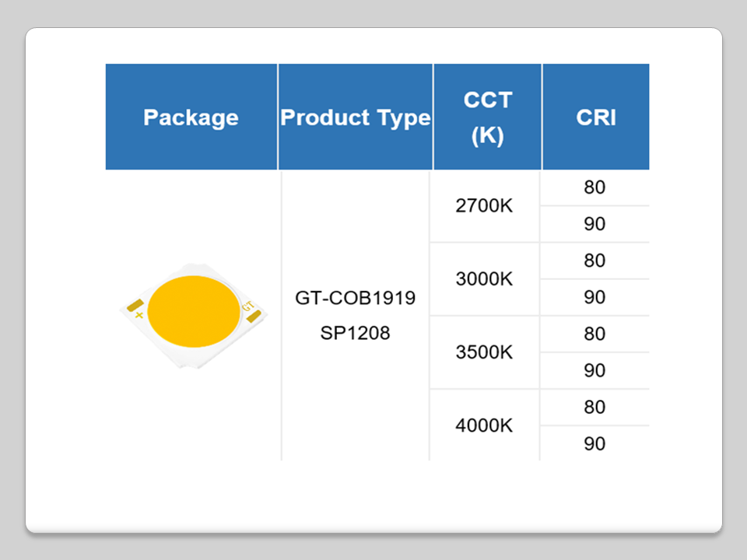Select the 4000K CCT cell
This screenshot has width=747, height=560.
[x=484, y=425]
